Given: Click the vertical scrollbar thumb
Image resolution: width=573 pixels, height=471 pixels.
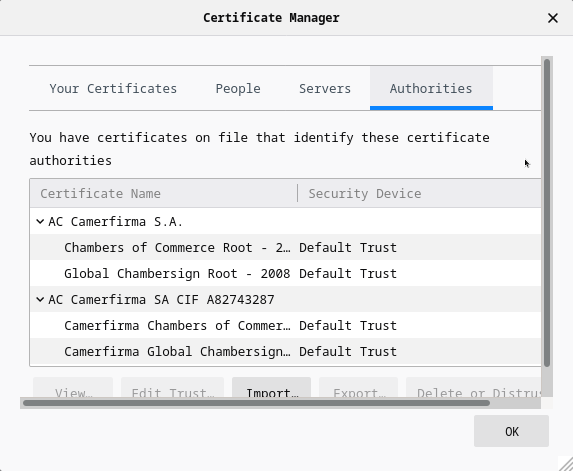Looking at the screenshot, I should (x=547, y=213).
